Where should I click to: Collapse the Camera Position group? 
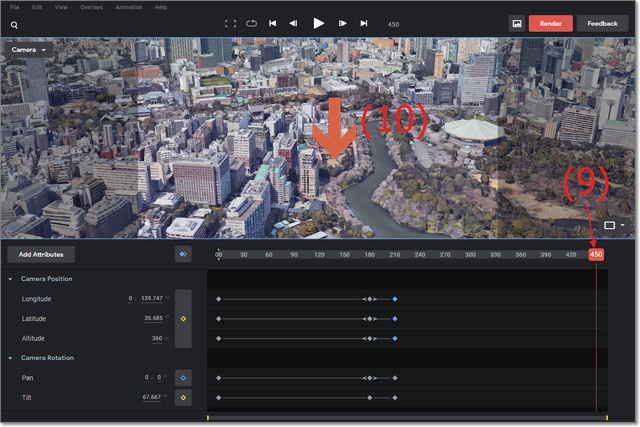tap(10, 279)
